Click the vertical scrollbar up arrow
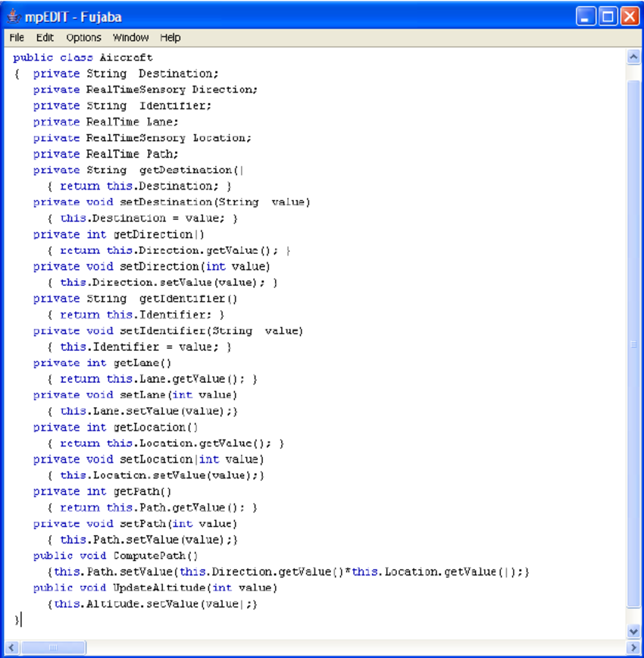 (x=633, y=55)
